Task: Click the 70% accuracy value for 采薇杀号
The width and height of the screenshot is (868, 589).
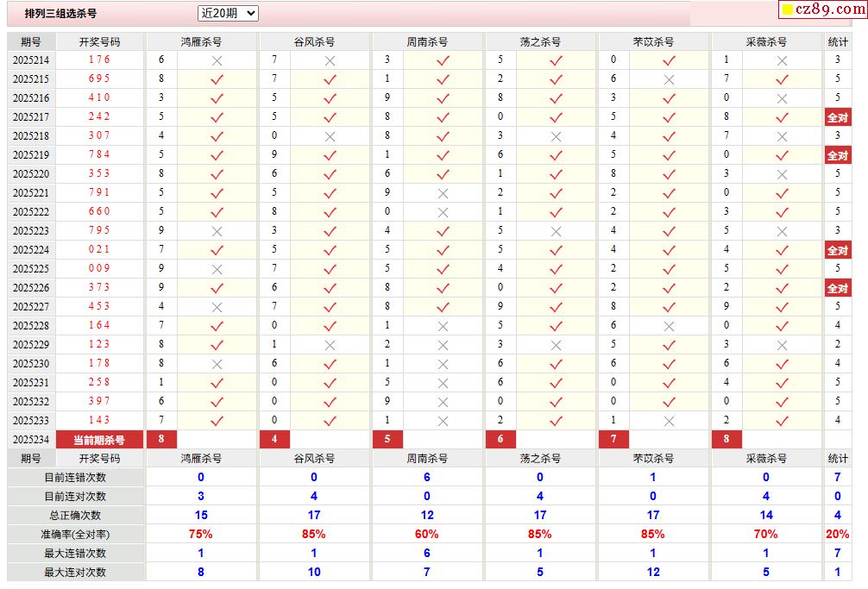Action: point(765,535)
